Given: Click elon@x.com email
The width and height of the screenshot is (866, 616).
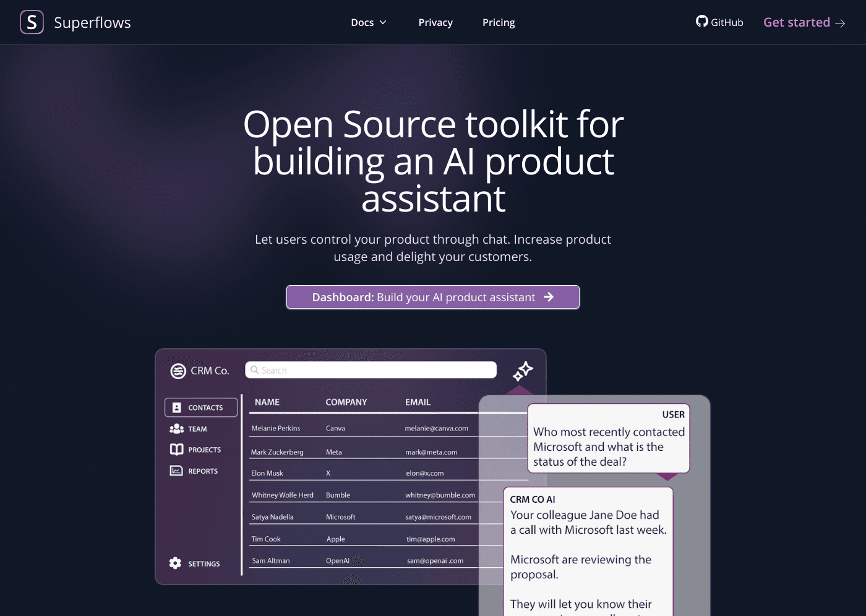Looking at the screenshot, I should click(425, 473).
